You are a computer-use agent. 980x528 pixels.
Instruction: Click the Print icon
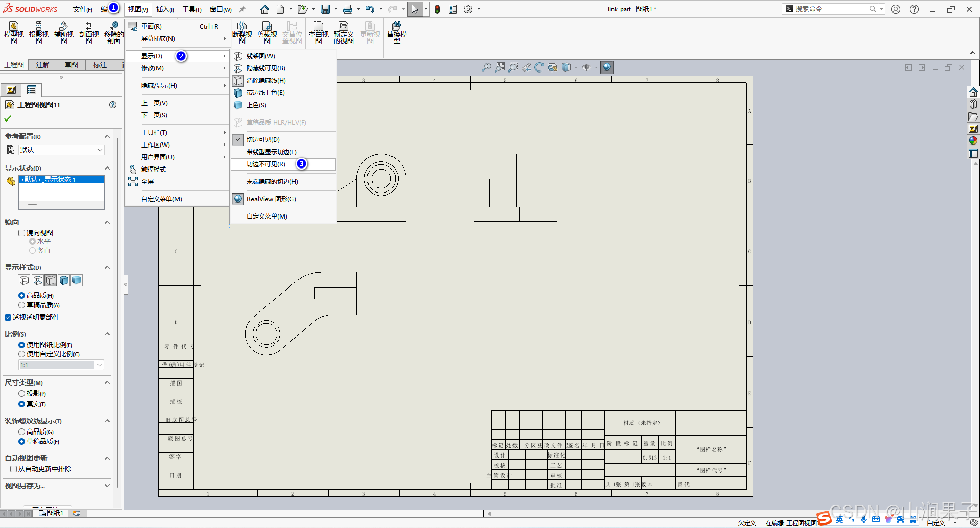(348, 9)
